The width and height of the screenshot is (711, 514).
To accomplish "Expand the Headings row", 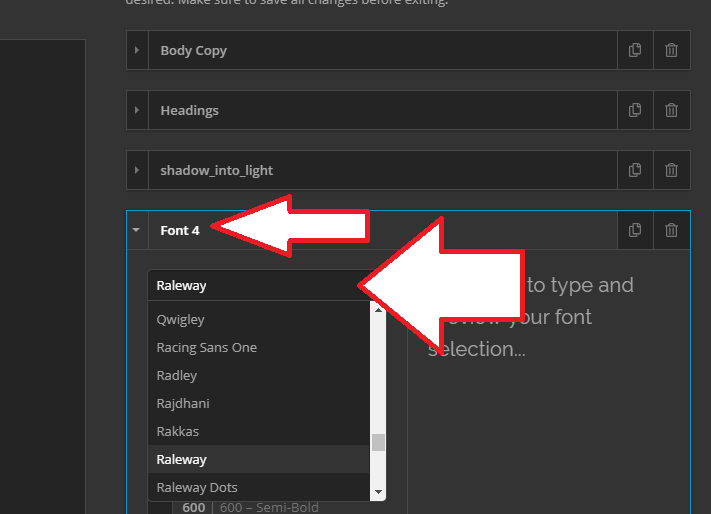I will pos(137,110).
